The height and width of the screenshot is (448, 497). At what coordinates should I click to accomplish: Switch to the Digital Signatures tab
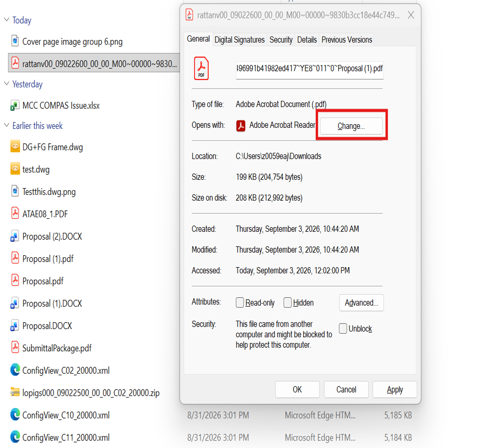click(239, 39)
